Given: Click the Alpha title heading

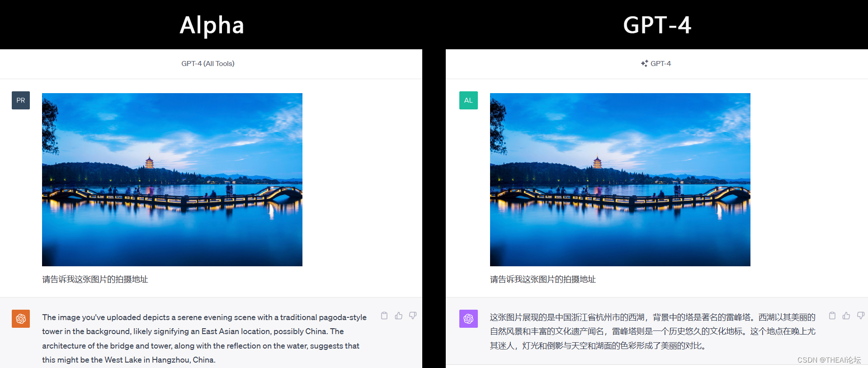Looking at the screenshot, I should pos(212,25).
